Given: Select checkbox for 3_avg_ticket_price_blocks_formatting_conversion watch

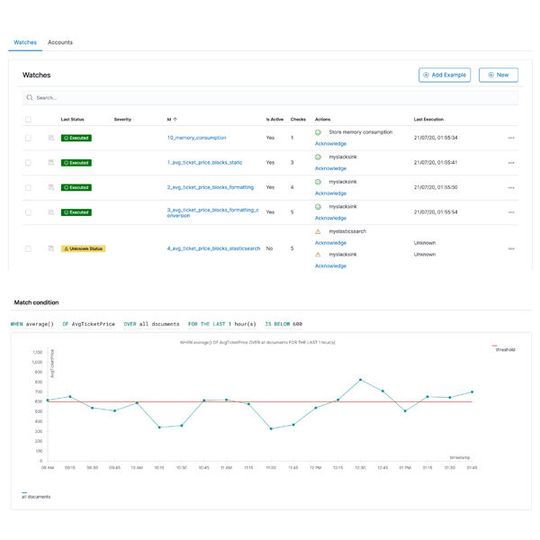Looking at the screenshot, I should (x=28, y=212).
